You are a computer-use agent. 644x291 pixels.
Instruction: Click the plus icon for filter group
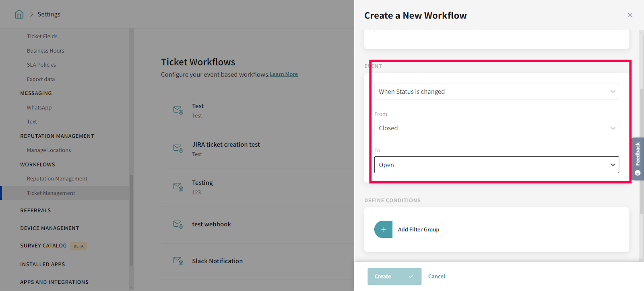pos(383,230)
